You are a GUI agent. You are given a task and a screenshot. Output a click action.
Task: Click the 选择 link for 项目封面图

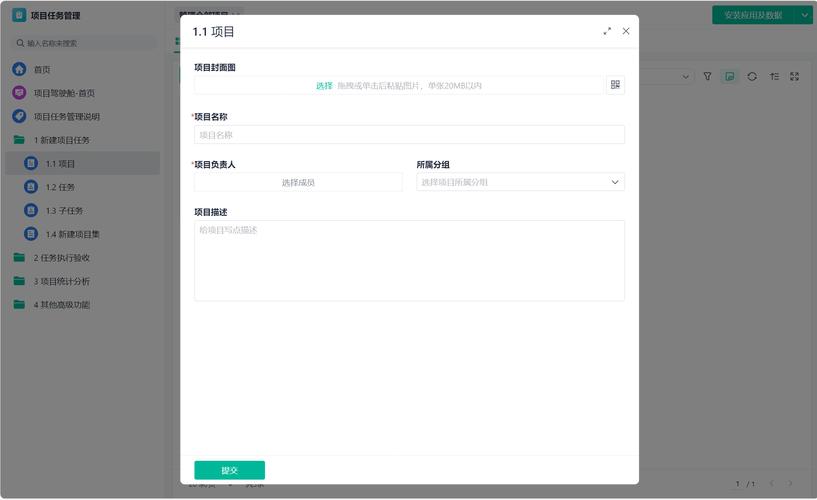point(324,86)
